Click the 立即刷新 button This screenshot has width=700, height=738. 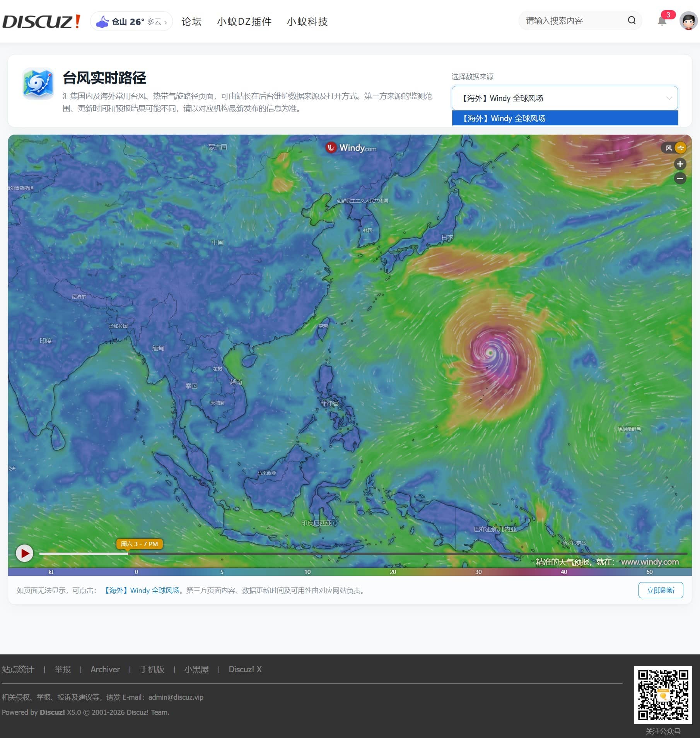pyautogui.click(x=661, y=590)
